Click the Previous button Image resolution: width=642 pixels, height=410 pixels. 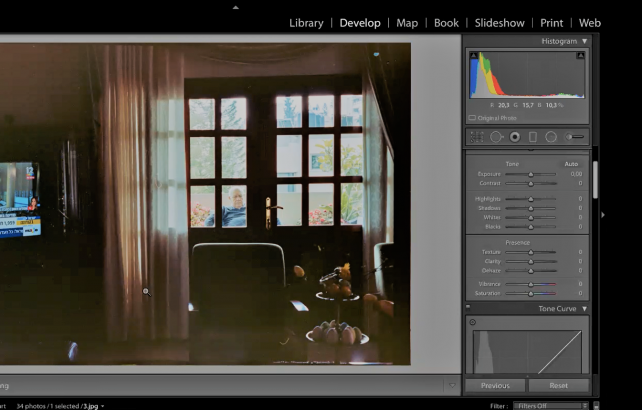(495, 385)
